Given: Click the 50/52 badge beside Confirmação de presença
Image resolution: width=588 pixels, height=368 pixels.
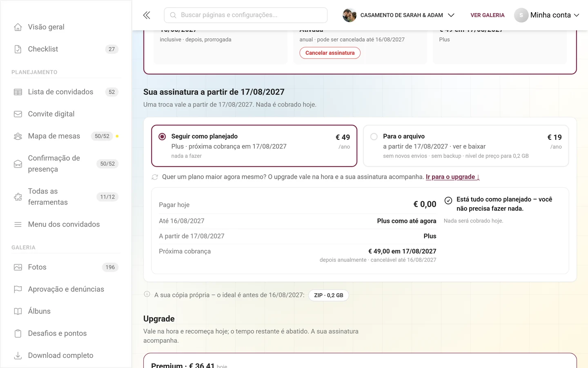Looking at the screenshot, I should pyautogui.click(x=107, y=164).
